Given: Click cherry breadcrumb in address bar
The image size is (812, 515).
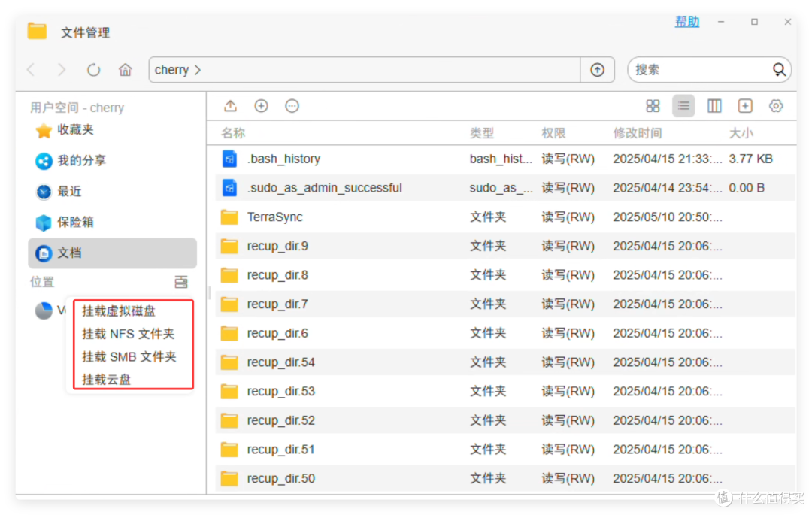Looking at the screenshot, I should 171,70.
